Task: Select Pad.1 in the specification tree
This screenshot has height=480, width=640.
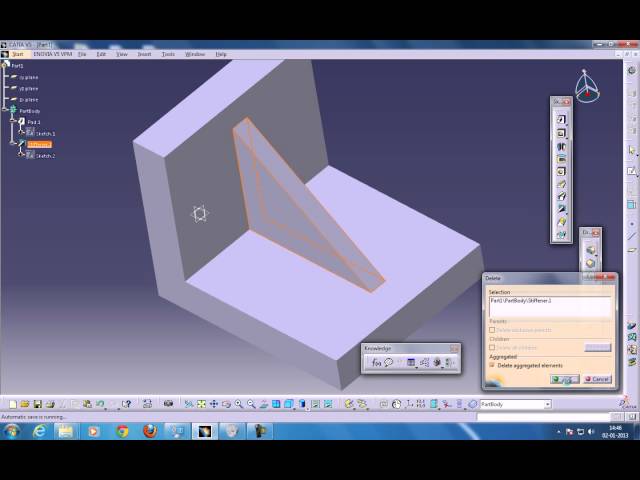Action: tap(34, 122)
